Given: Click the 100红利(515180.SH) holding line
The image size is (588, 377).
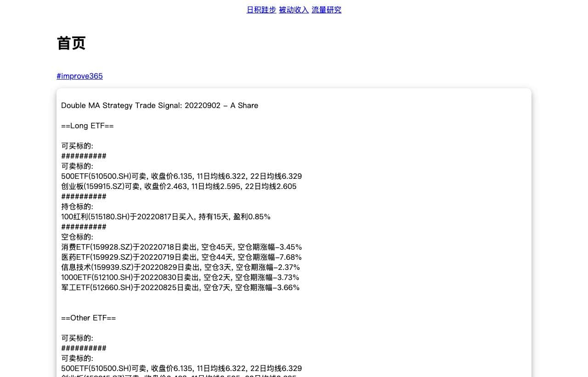Looking at the screenshot, I should pos(166,217).
